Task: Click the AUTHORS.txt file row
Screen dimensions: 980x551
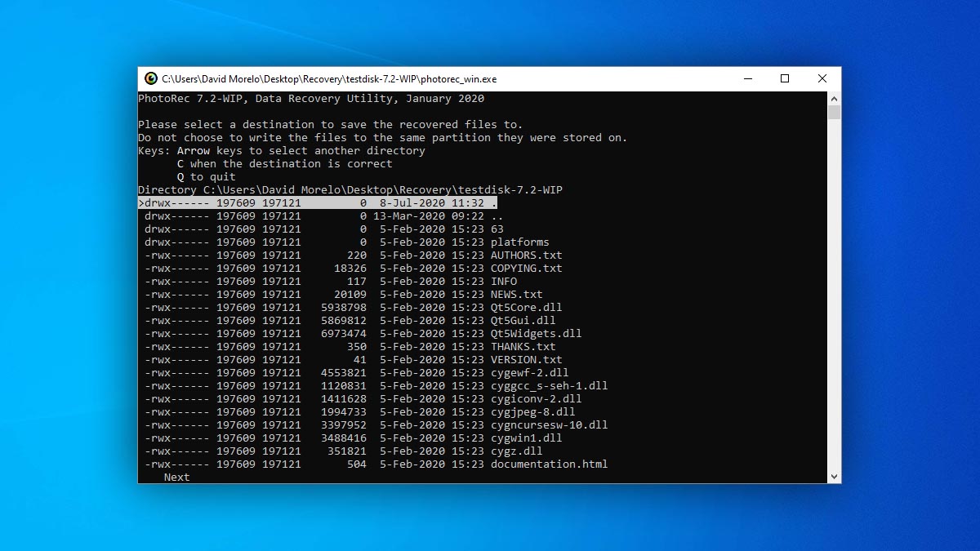Action: click(x=354, y=256)
